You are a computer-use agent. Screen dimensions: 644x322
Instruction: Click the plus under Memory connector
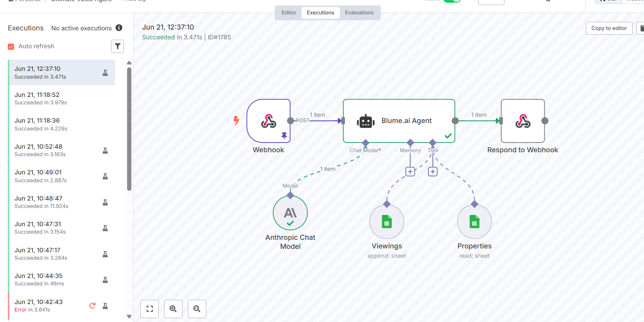410,171
